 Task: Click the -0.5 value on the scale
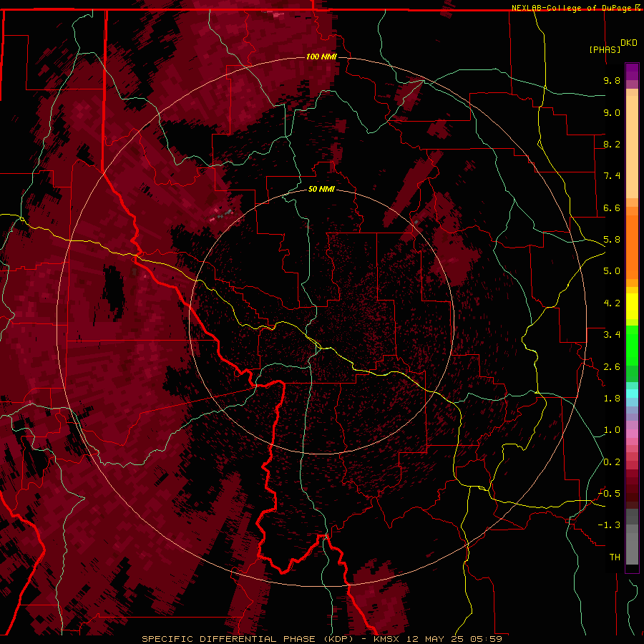pos(609,494)
